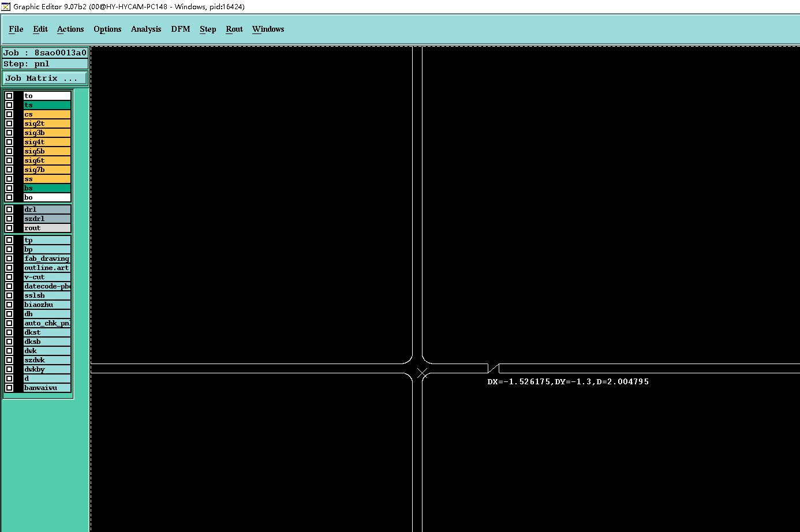Select the szdrl layer name

47,219
